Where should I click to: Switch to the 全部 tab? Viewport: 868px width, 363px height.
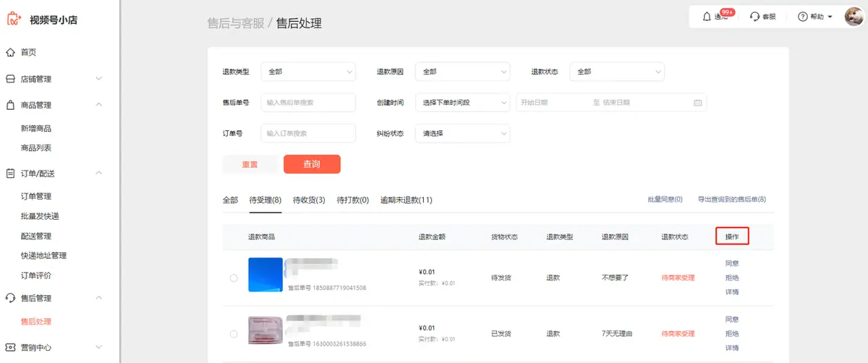coord(230,200)
